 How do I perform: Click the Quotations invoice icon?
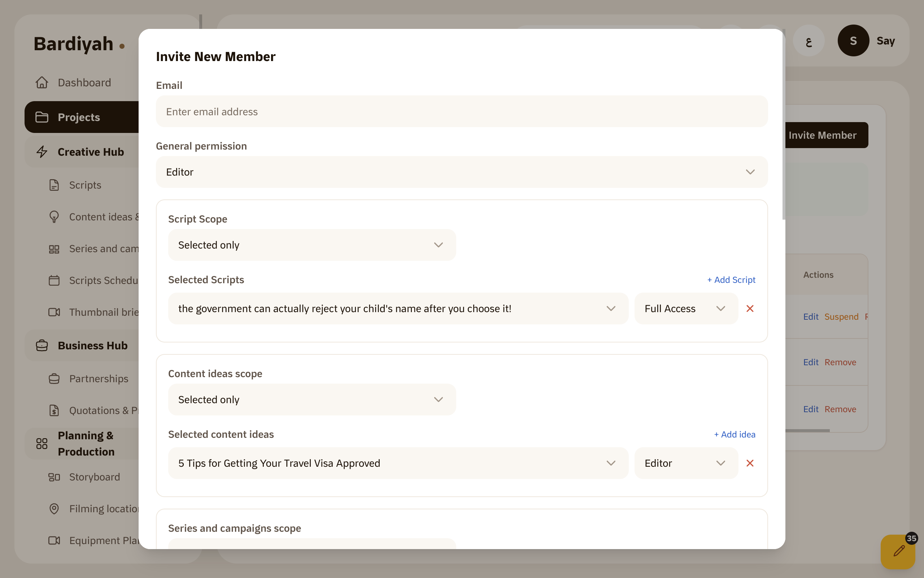point(54,411)
